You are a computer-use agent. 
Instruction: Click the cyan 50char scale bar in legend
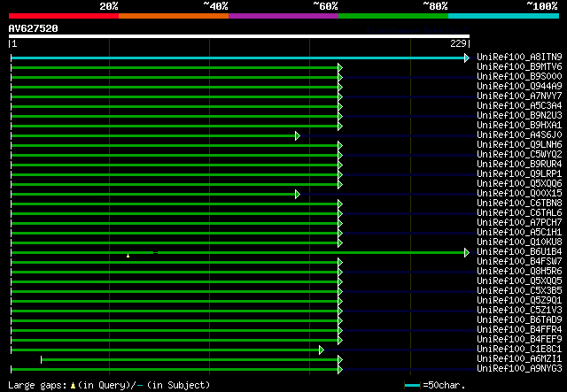point(412,386)
